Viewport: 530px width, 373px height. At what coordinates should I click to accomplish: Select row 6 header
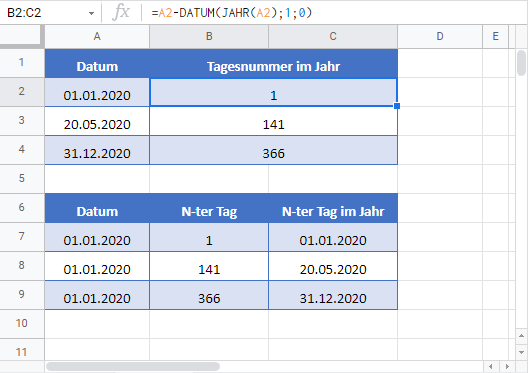22,208
